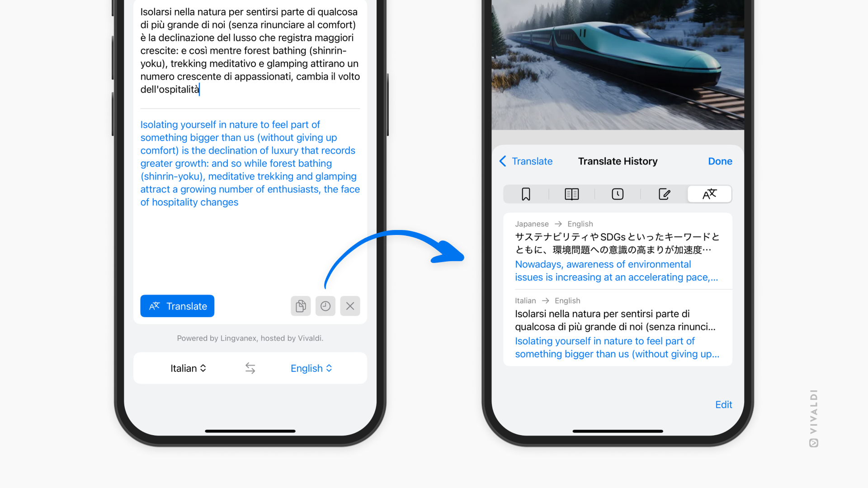The image size is (868, 488).
Task: Click the history clock icon in translate bar
Action: click(x=325, y=305)
